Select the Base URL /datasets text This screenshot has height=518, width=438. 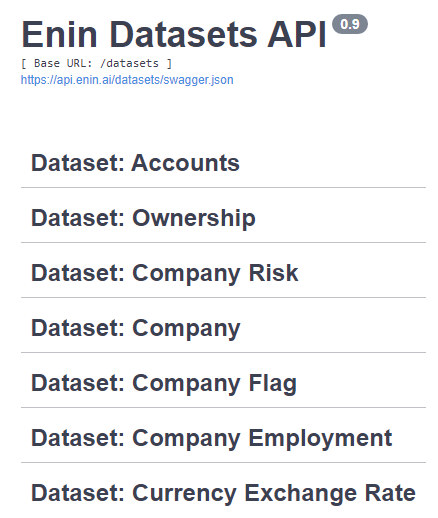point(96,63)
